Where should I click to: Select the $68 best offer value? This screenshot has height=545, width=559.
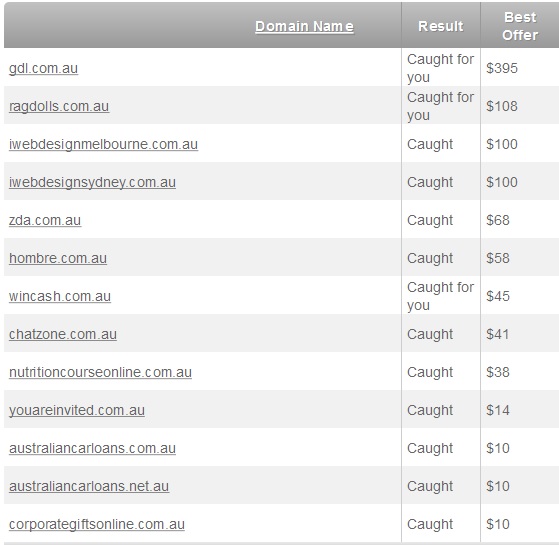498,220
